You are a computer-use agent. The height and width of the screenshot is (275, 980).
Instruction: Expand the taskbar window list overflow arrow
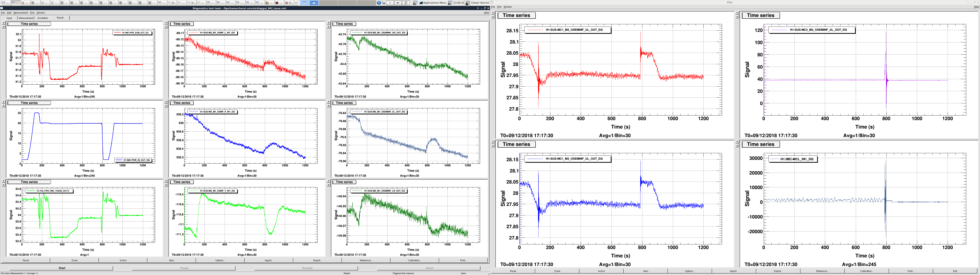coord(296,3)
